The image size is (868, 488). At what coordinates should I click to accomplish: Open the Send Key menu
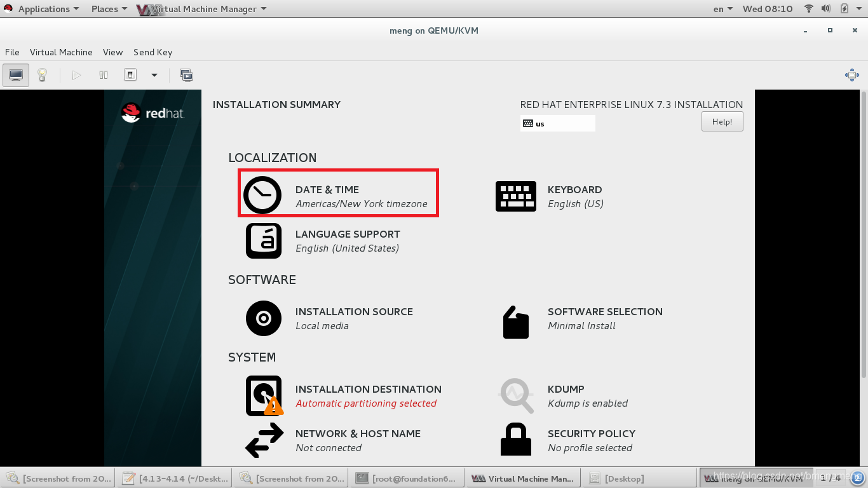pos(153,52)
